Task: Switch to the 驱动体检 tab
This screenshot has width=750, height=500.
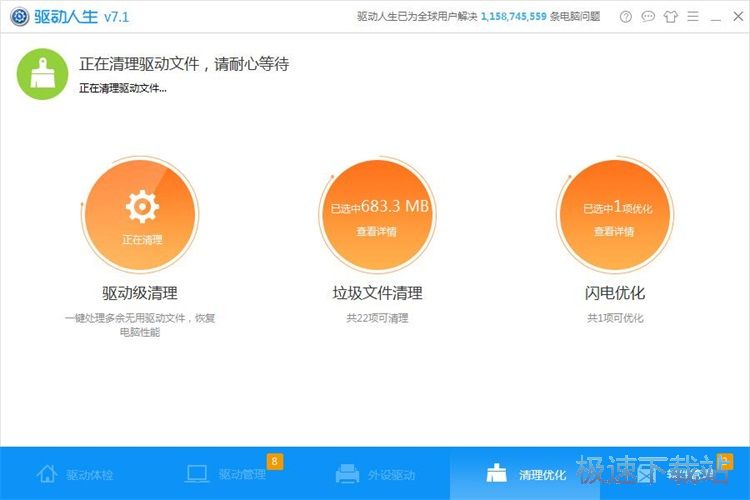Action: [x=75, y=474]
